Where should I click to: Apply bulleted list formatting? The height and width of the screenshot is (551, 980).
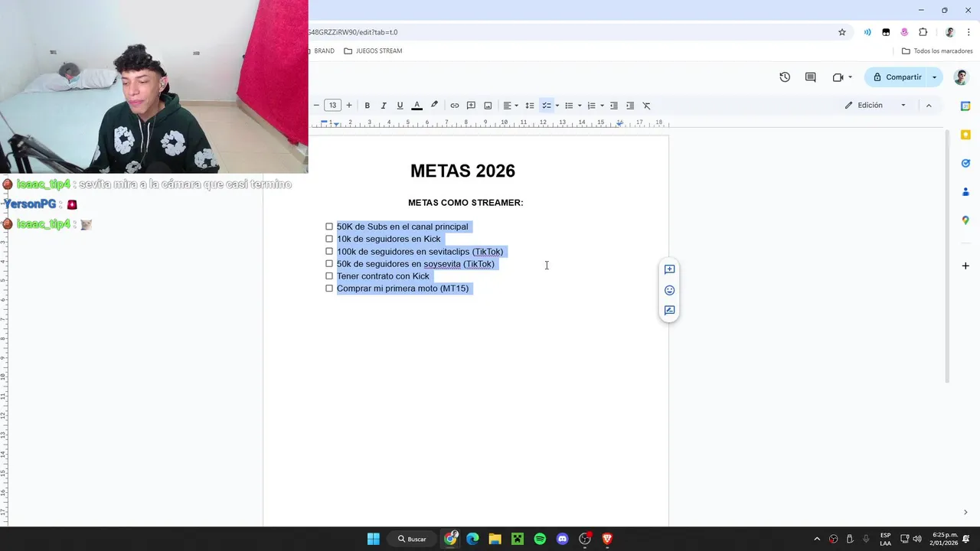click(569, 106)
